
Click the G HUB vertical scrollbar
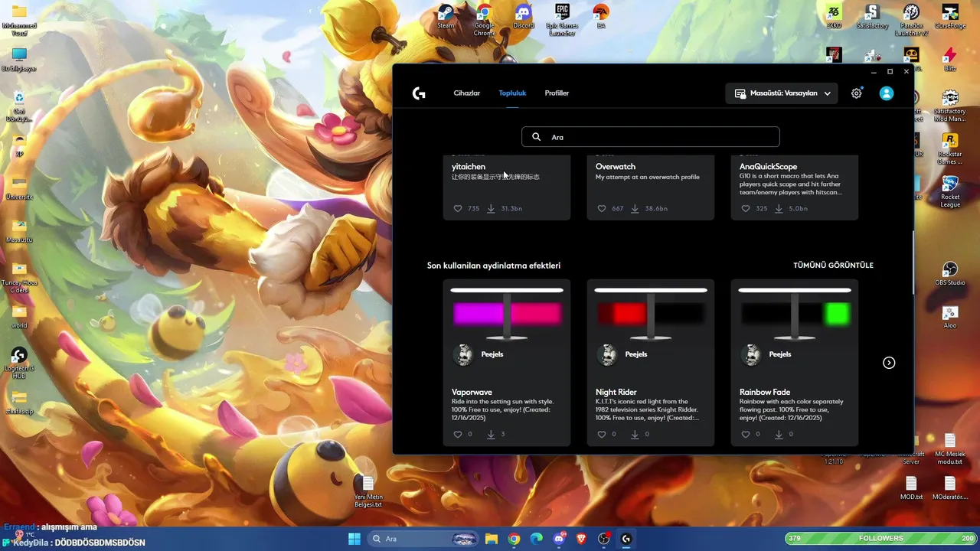(x=913, y=262)
